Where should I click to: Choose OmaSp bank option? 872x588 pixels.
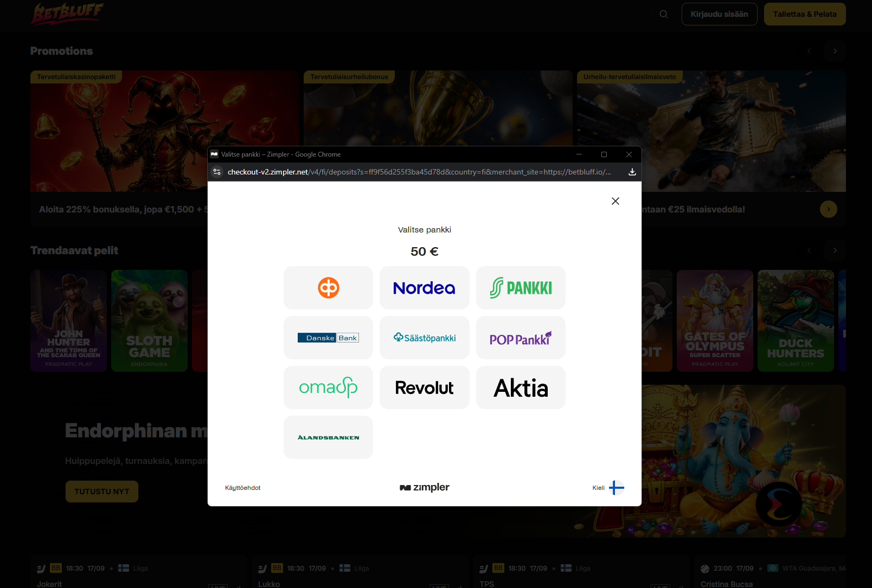(328, 387)
